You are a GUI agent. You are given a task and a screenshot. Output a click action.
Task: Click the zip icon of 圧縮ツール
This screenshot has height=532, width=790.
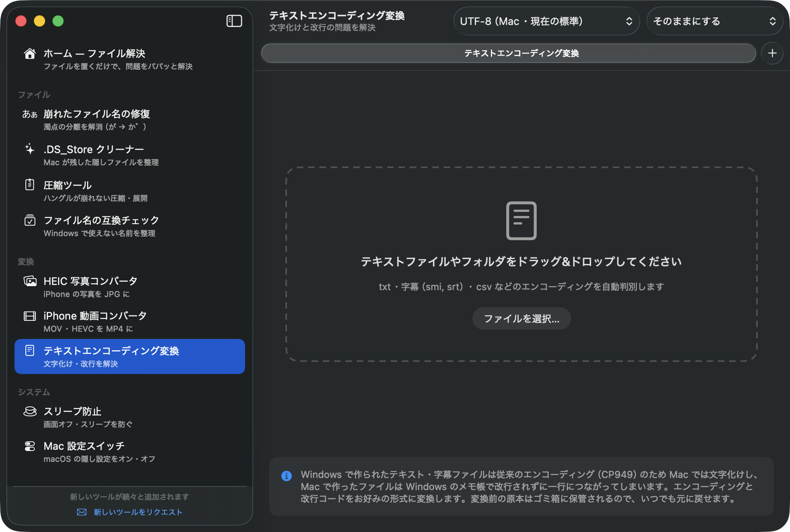click(30, 185)
